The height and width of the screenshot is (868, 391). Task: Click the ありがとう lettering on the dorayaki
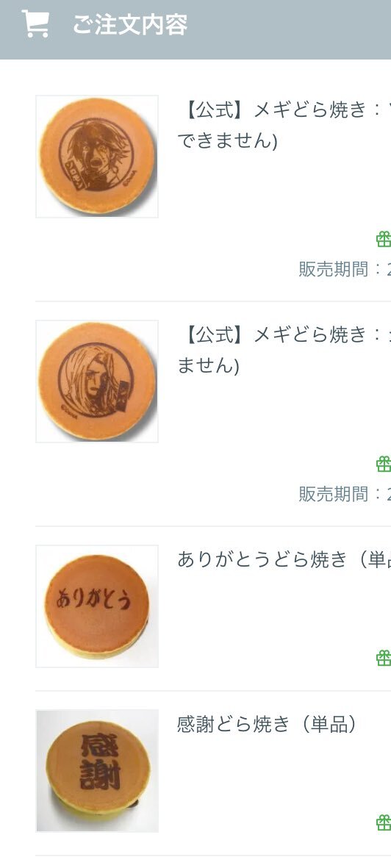coord(95,598)
